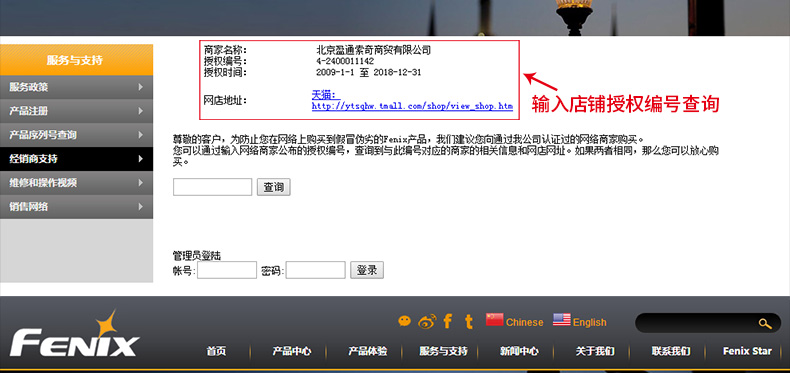Select 经销商支持 in the sidebar
Screen dimensions: 790x373
click(76, 159)
